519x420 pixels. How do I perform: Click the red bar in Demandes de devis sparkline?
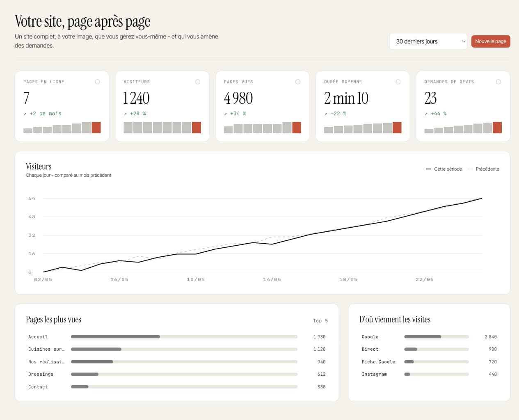497,128
